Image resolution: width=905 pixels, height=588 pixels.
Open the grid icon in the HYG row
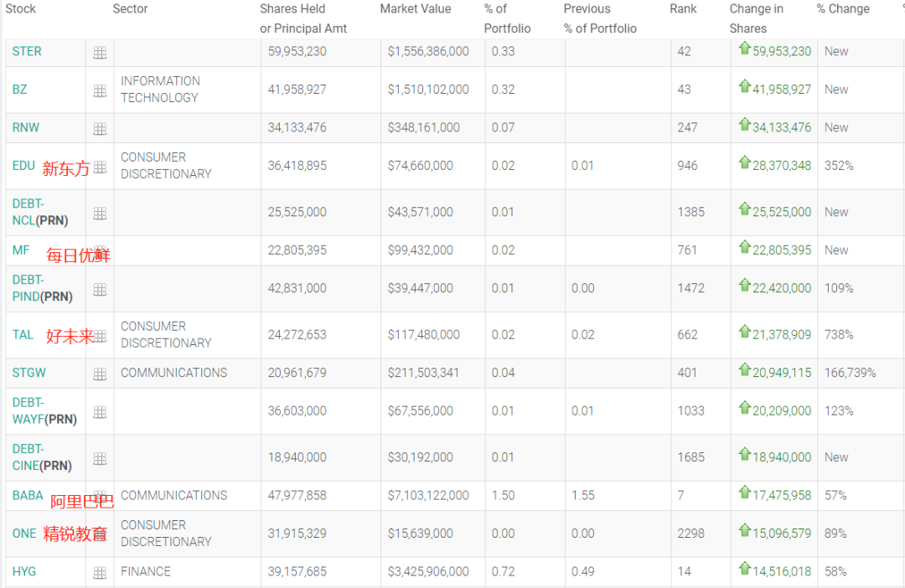tap(100, 573)
